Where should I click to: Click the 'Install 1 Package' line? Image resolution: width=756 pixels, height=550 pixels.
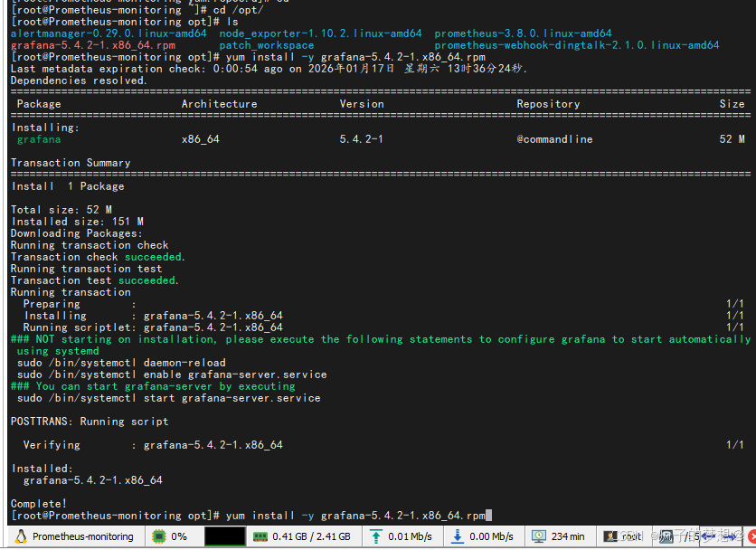click(x=68, y=186)
